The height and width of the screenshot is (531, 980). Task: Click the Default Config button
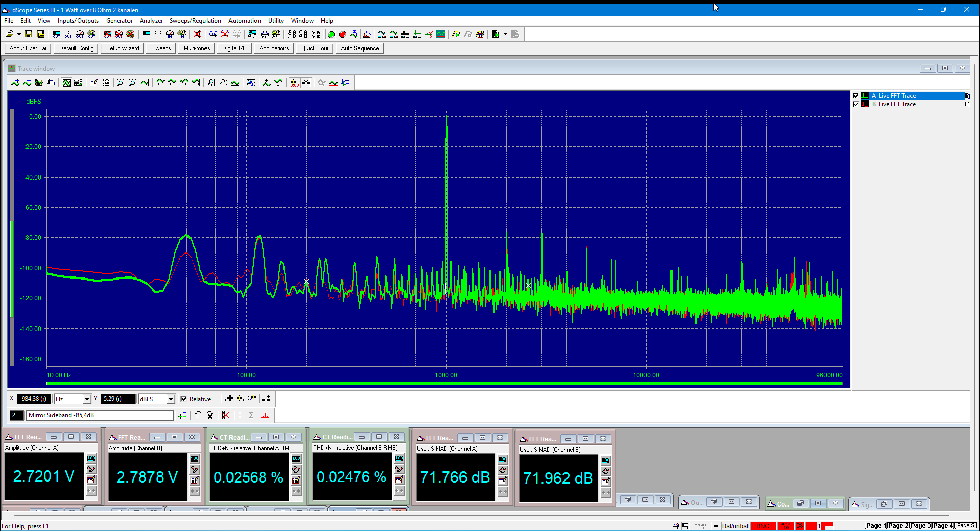76,48
